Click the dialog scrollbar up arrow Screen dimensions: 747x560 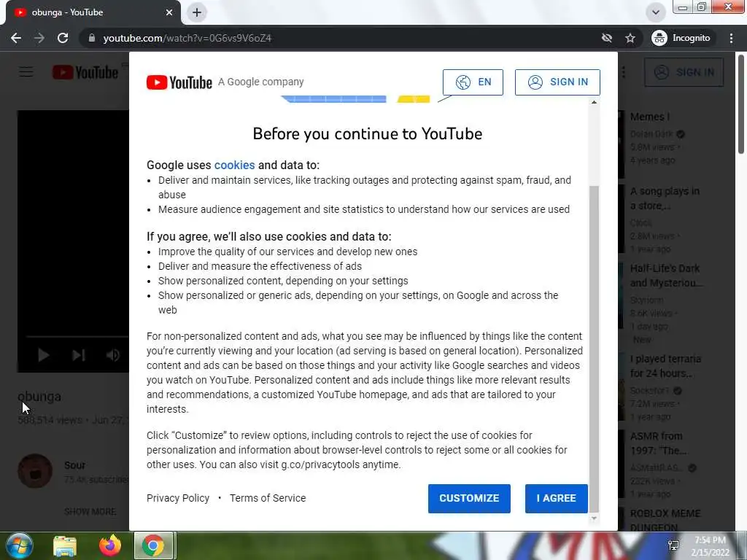[594, 102]
